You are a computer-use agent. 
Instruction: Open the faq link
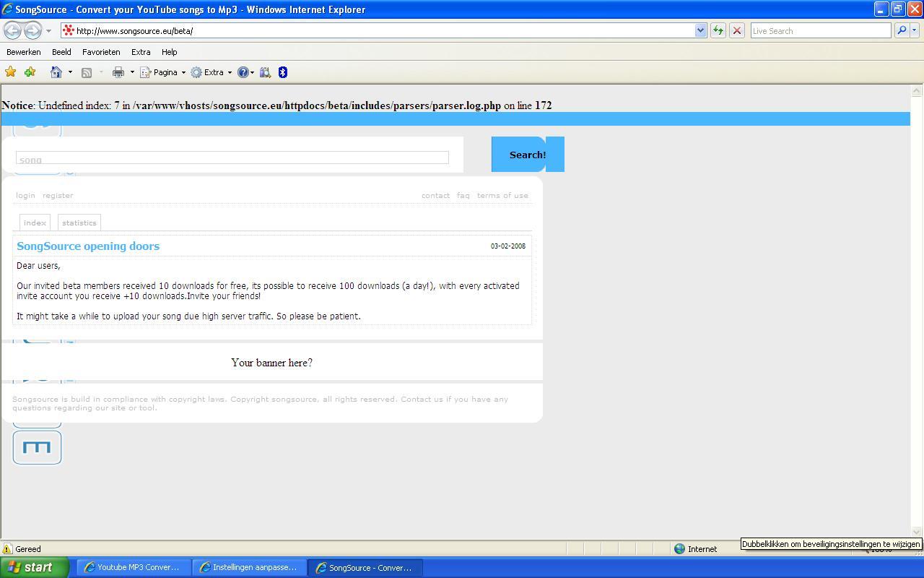click(463, 195)
